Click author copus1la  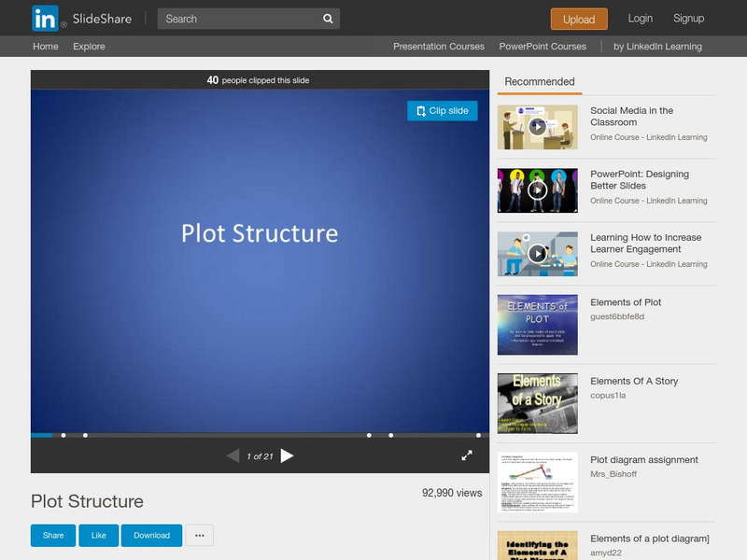(x=608, y=395)
